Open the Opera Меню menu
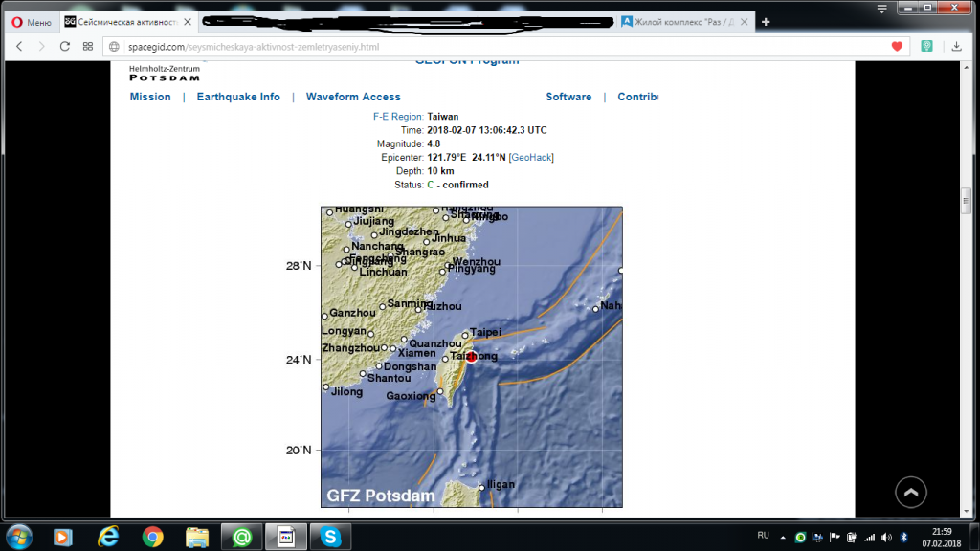 point(32,22)
